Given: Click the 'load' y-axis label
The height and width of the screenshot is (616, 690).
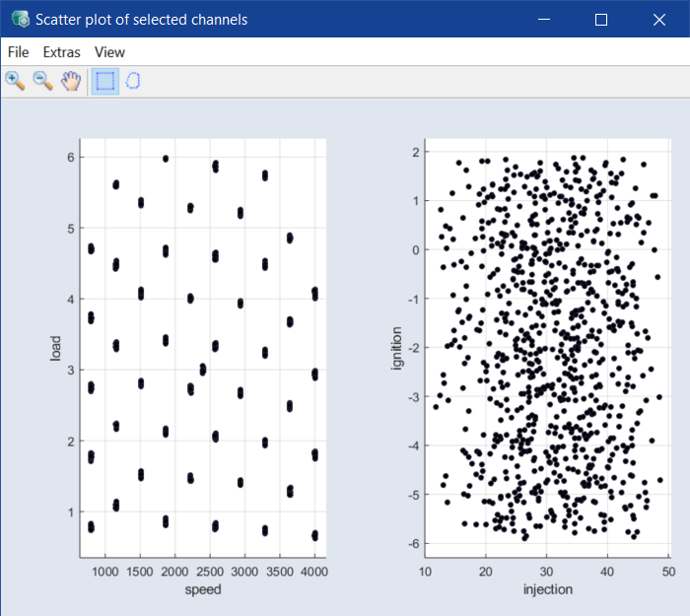Looking at the screenshot, I should (57, 348).
